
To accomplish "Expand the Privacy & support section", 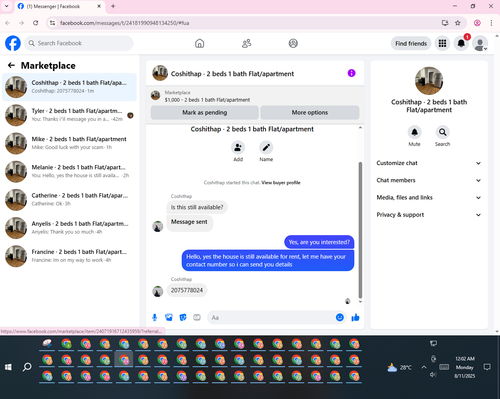I will pyautogui.click(x=429, y=215).
